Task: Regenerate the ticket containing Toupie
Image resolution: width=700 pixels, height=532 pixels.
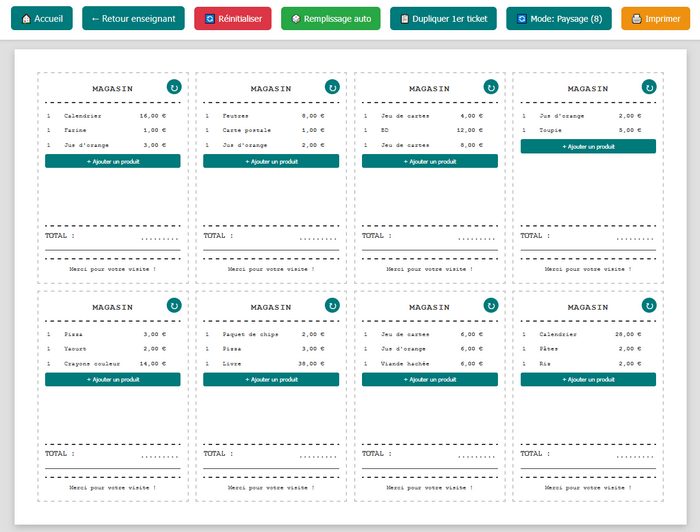Action: tap(649, 88)
